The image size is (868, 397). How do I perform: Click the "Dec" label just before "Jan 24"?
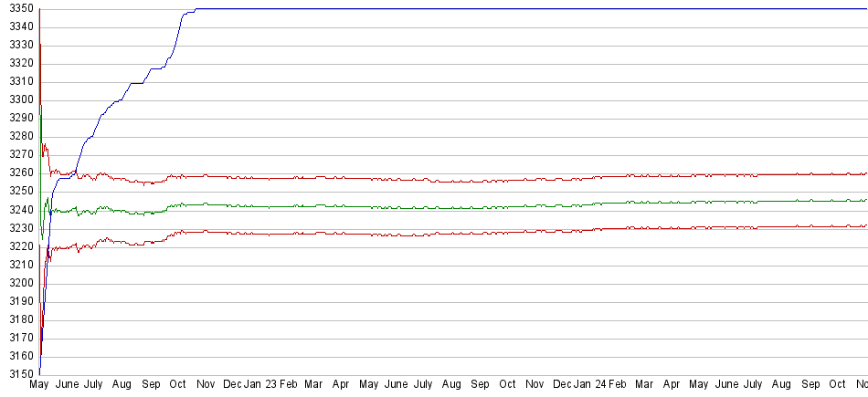[x=563, y=385]
